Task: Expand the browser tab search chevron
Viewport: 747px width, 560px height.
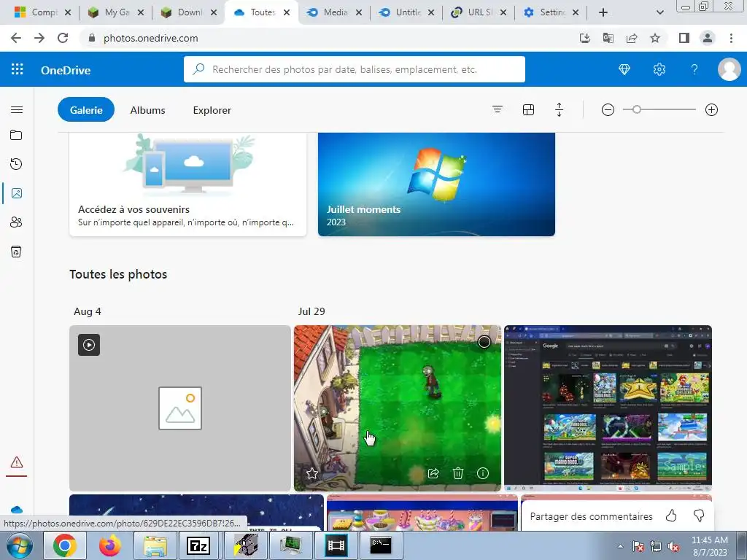Action: (x=659, y=12)
